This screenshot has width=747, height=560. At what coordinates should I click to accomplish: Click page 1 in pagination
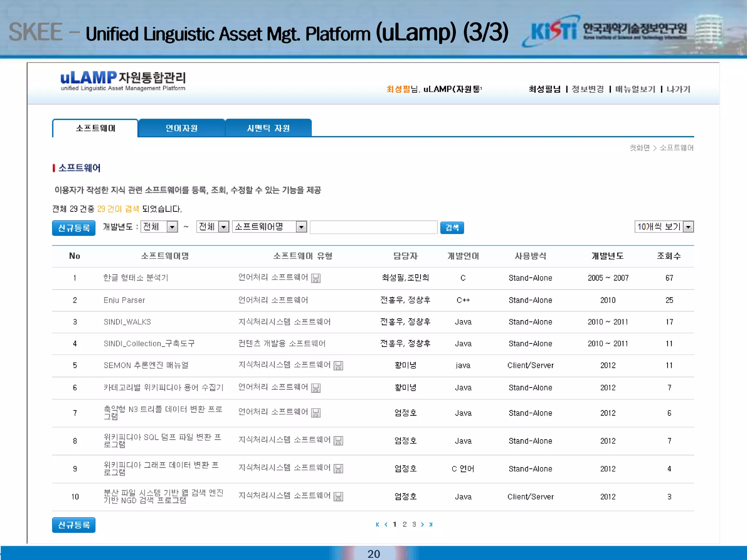pyautogui.click(x=395, y=524)
